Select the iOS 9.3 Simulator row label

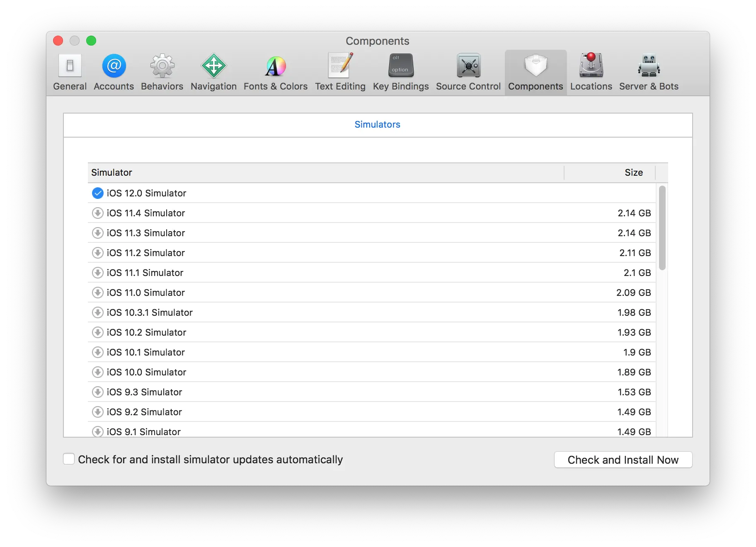pyautogui.click(x=144, y=392)
